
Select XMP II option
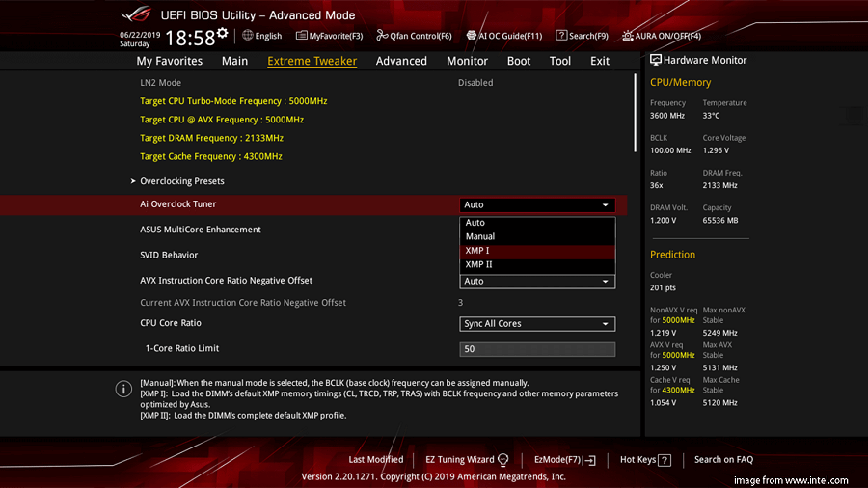click(x=537, y=264)
